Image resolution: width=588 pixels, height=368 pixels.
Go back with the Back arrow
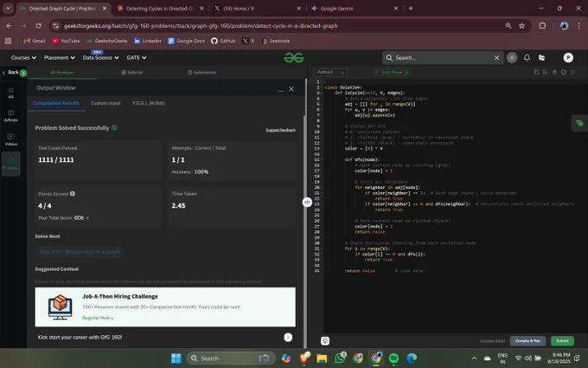pyautogui.click(x=10, y=72)
